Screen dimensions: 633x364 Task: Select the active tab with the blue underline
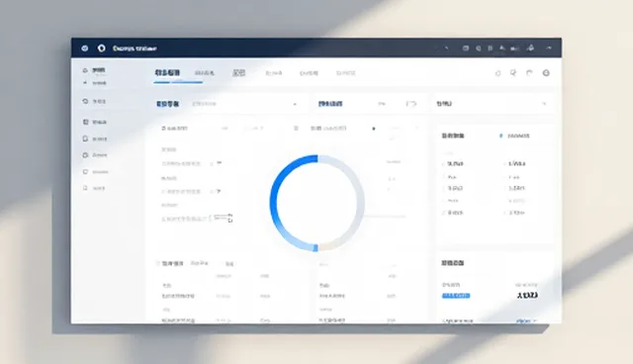(x=167, y=73)
